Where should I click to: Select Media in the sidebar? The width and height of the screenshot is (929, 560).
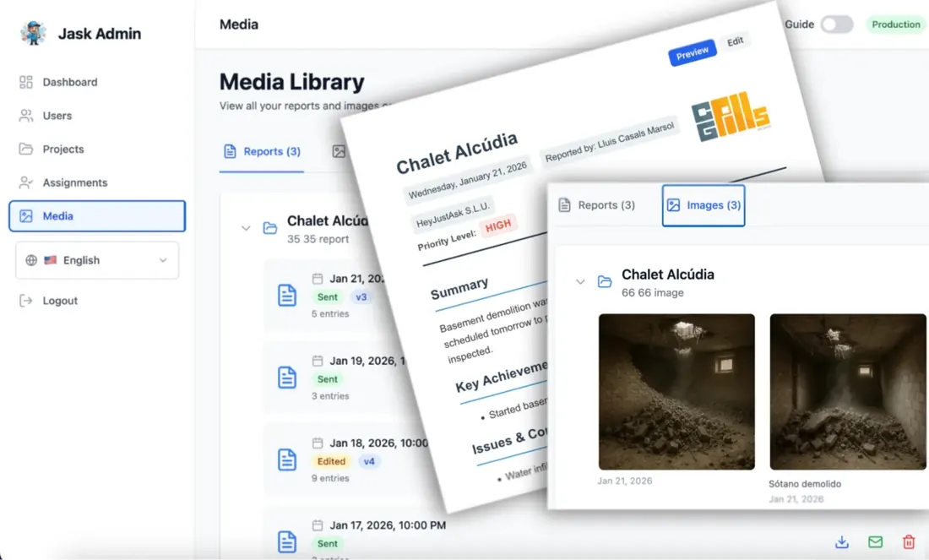pos(97,216)
